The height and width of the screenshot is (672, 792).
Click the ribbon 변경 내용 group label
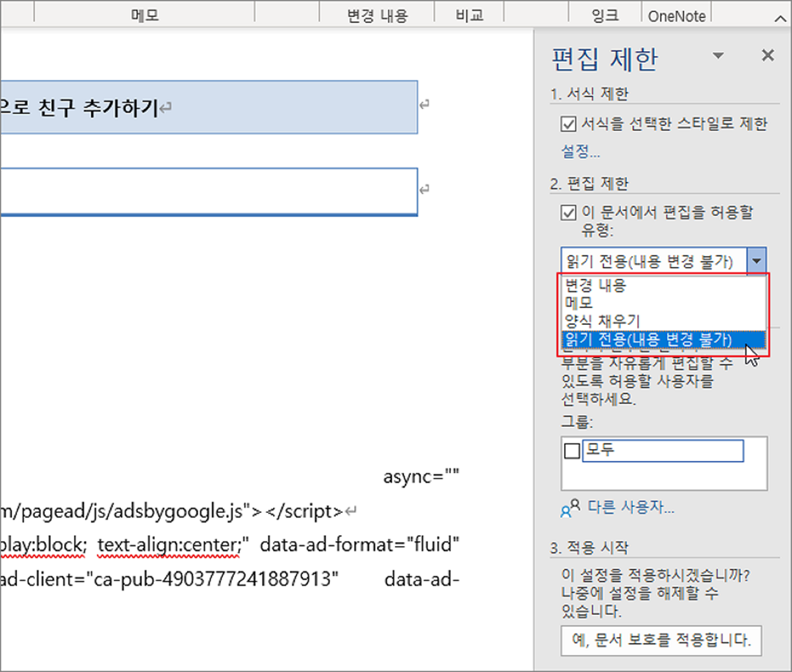coord(378,15)
